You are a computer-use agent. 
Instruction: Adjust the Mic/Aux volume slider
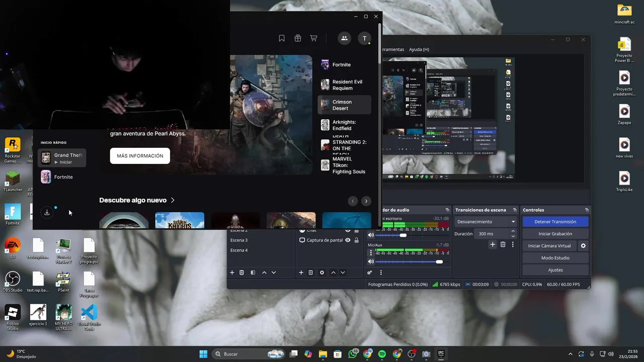click(x=439, y=262)
